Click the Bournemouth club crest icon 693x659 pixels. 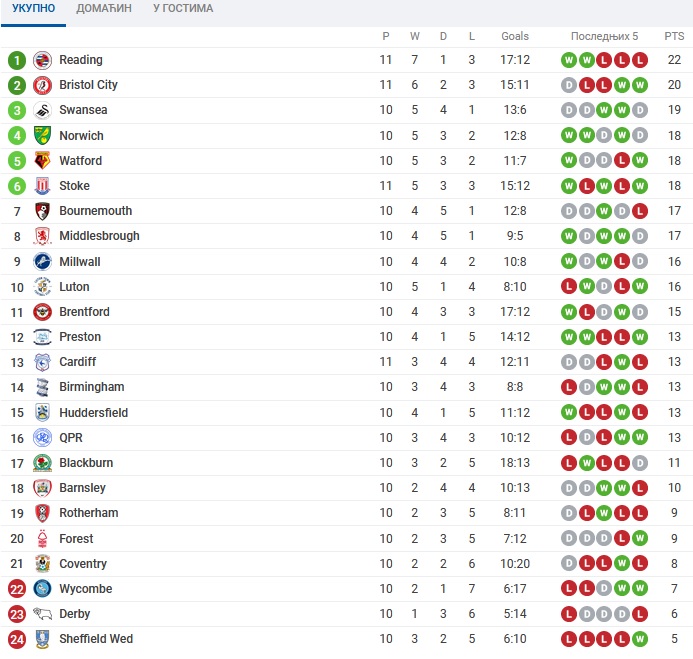point(42,211)
